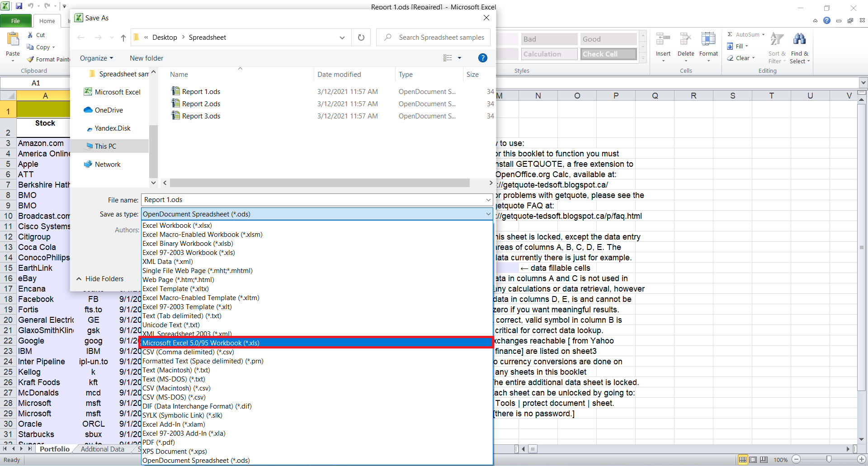Switch to Page Layout view in status bar
The height and width of the screenshot is (466, 868).
pyautogui.click(x=753, y=460)
